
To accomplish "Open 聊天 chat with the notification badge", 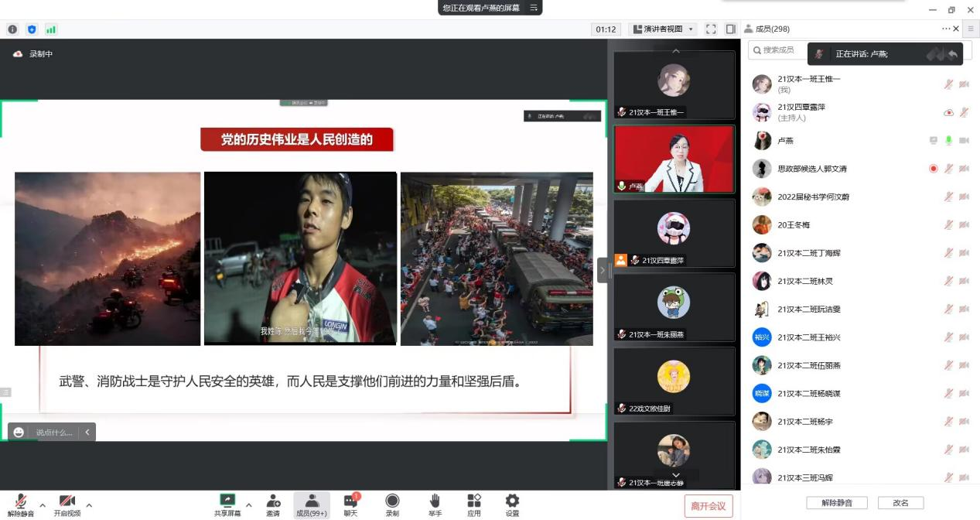I will [x=350, y=505].
